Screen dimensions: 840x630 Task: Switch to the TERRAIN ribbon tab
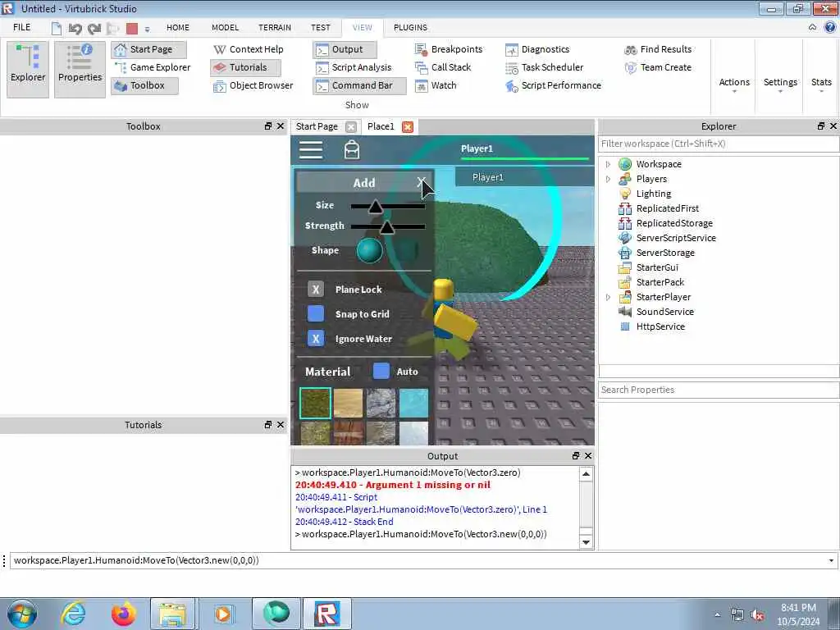point(275,27)
